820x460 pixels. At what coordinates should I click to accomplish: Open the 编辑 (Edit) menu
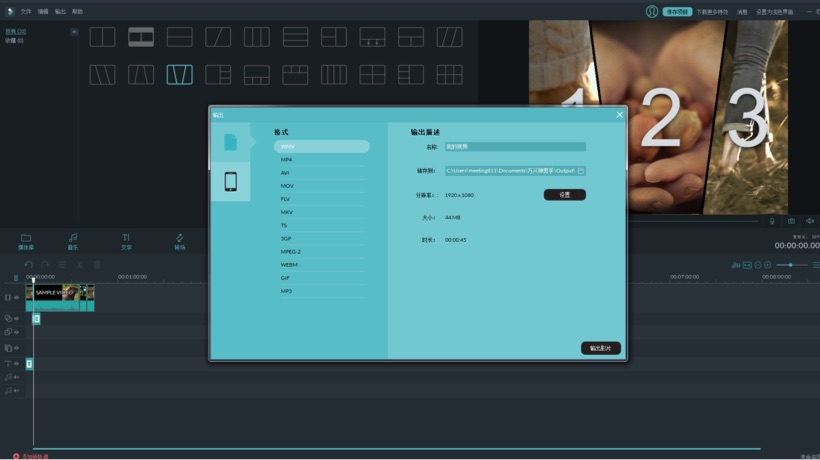(x=43, y=11)
